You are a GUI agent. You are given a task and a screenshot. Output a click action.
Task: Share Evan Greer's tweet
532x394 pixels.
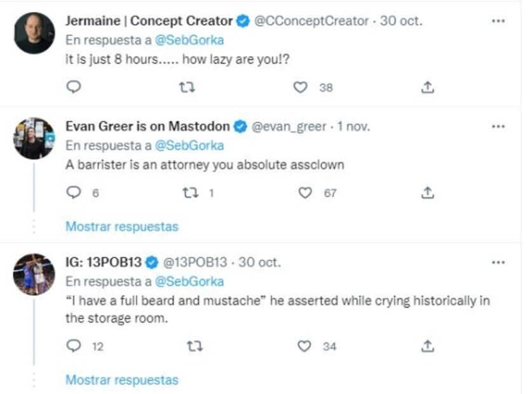pyautogui.click(x=428, y=193)
